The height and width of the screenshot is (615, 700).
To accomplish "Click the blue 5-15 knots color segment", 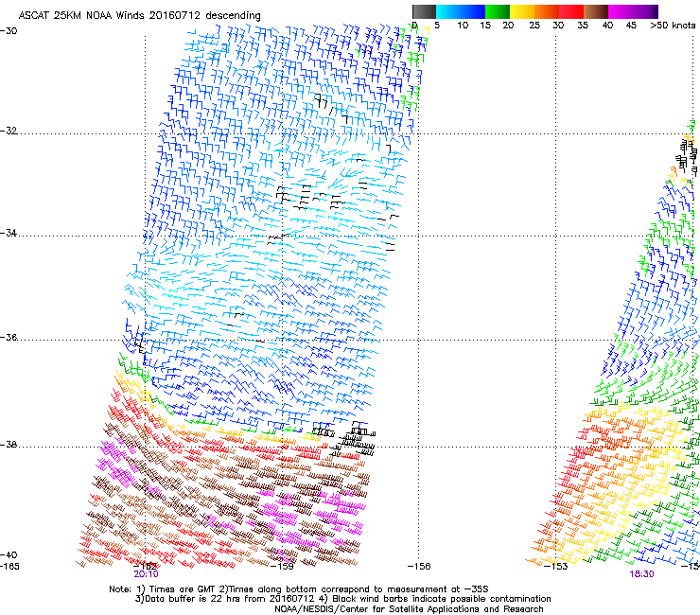I will coord(461,11).
